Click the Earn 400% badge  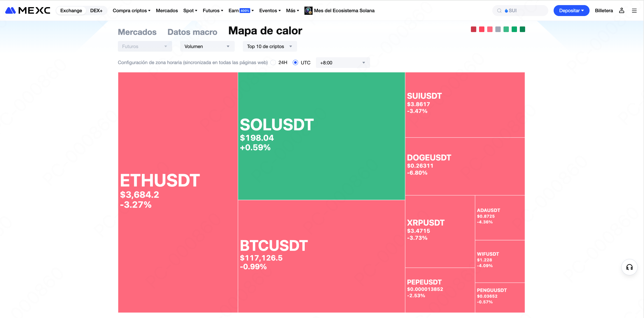click(x=245, y=11)
